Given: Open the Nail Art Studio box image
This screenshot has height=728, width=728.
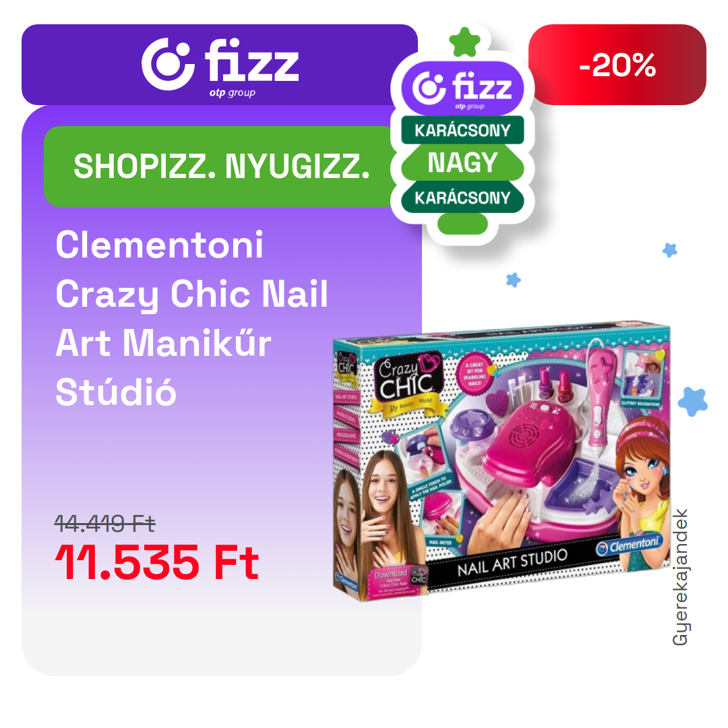Looking at the screenshot, I should pyautogui.click(x=502, y=460).
